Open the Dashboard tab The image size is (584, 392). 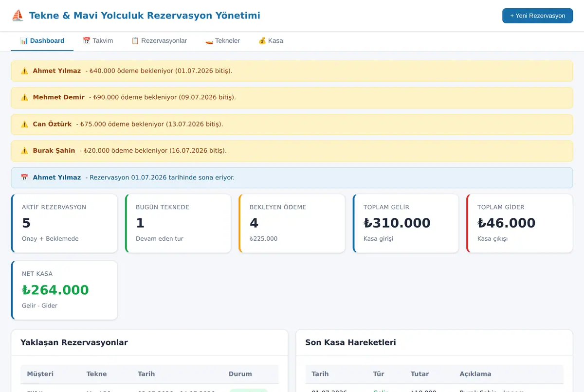[x=42, y=41]
